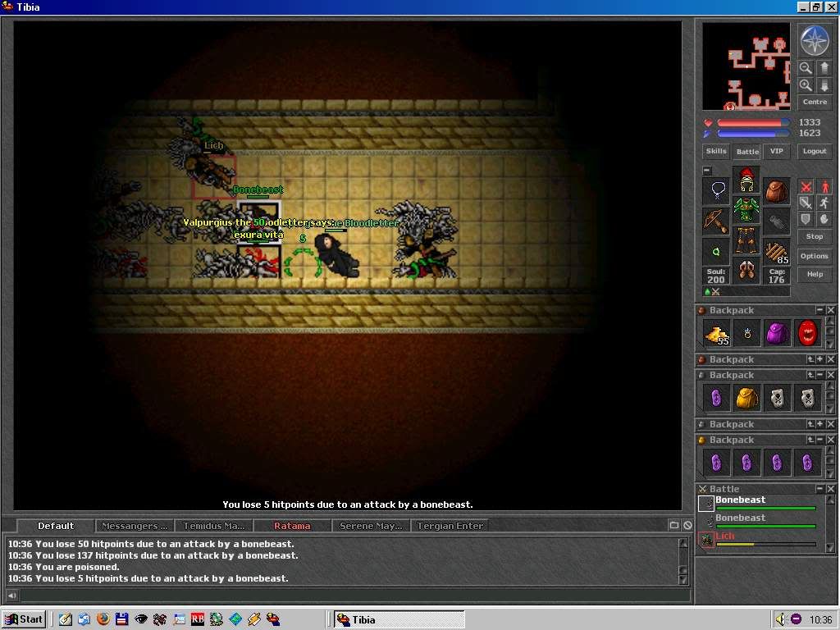The height and width of the screenshot is (630, 840).
Task: Click the compass rose beside the minimap
Action: pyautogui.click(x=815, y=40)
